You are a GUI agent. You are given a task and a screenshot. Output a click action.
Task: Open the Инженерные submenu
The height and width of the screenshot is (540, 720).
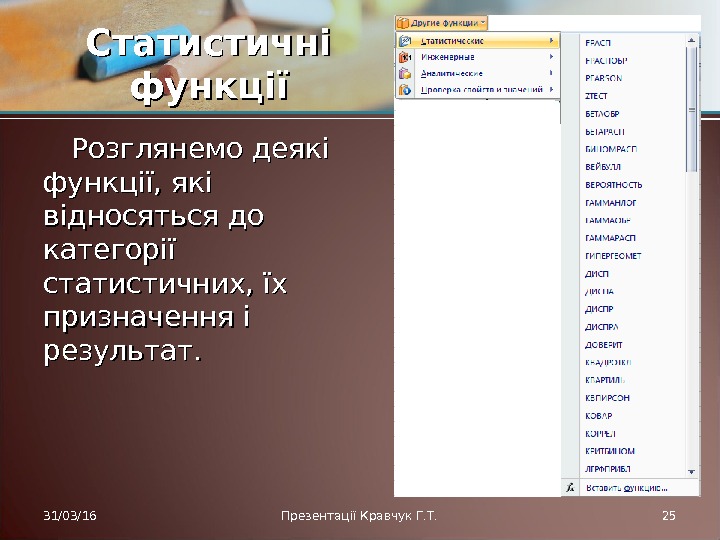coord(478,57)
